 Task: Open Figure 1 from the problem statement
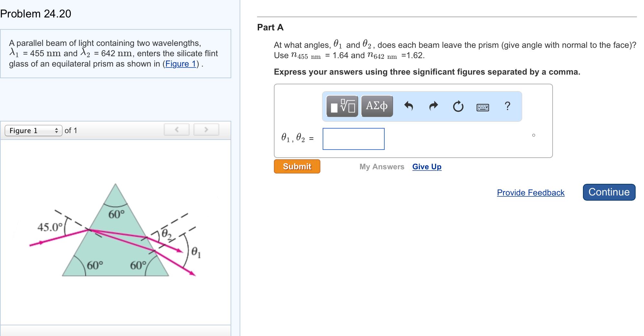pyautogui.click(x=181, y=64)
